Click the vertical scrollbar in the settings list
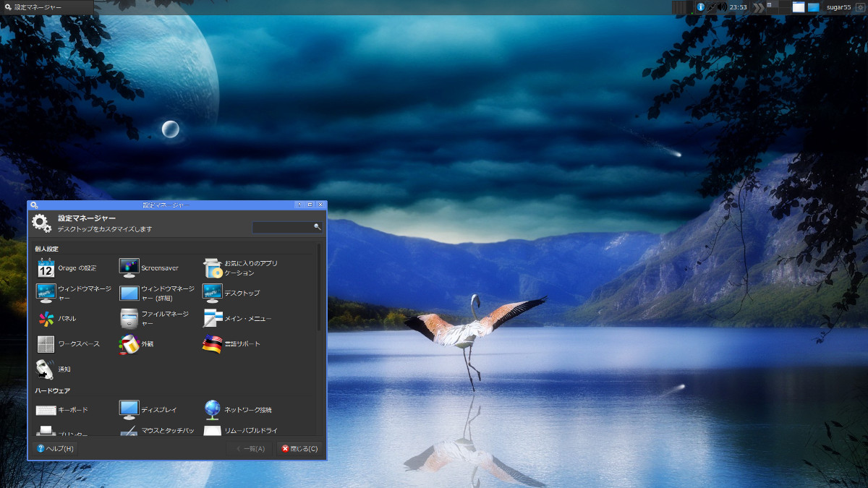 pyautogui.click(x=318, y=288)
